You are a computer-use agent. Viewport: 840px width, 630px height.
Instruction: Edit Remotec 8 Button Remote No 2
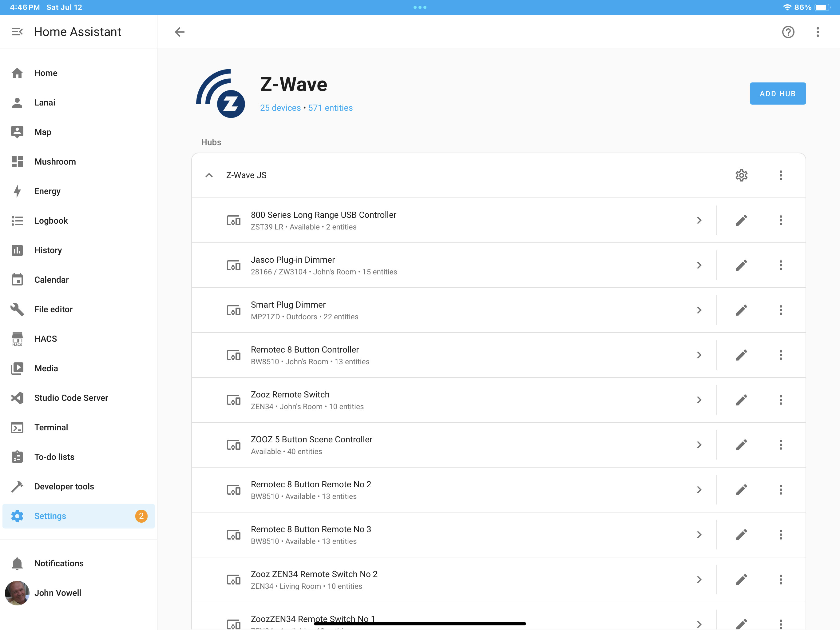[x=741, y=489]
